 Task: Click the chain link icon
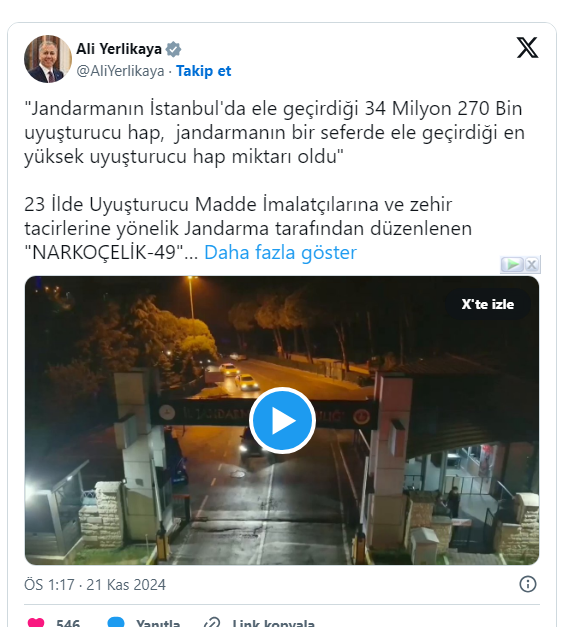pos(212,622)
